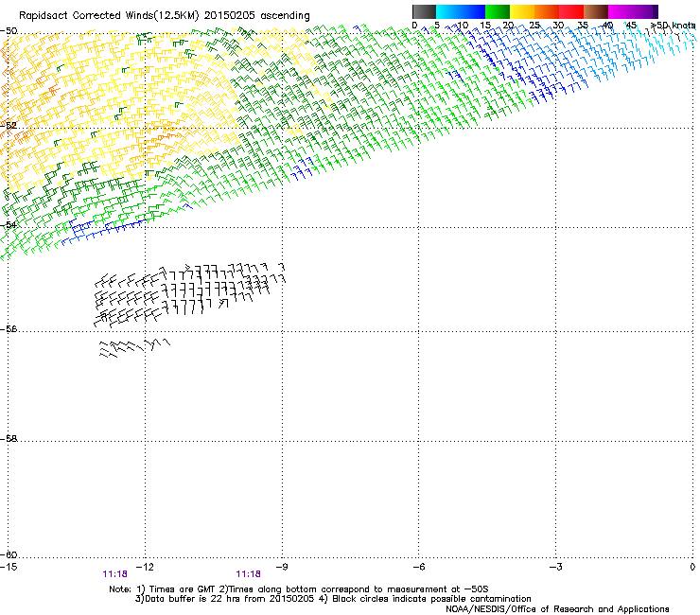Click the -3 longitude axis label

555,567
